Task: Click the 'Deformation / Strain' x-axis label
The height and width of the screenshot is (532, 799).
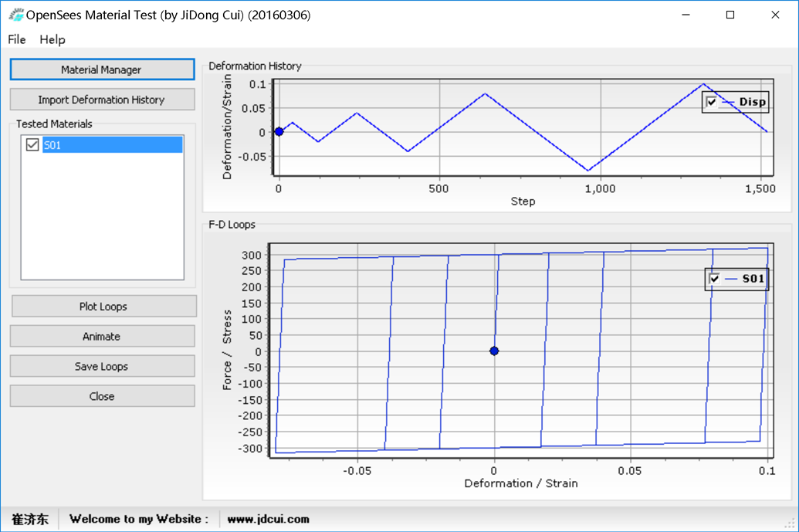Action: point(521,483)
